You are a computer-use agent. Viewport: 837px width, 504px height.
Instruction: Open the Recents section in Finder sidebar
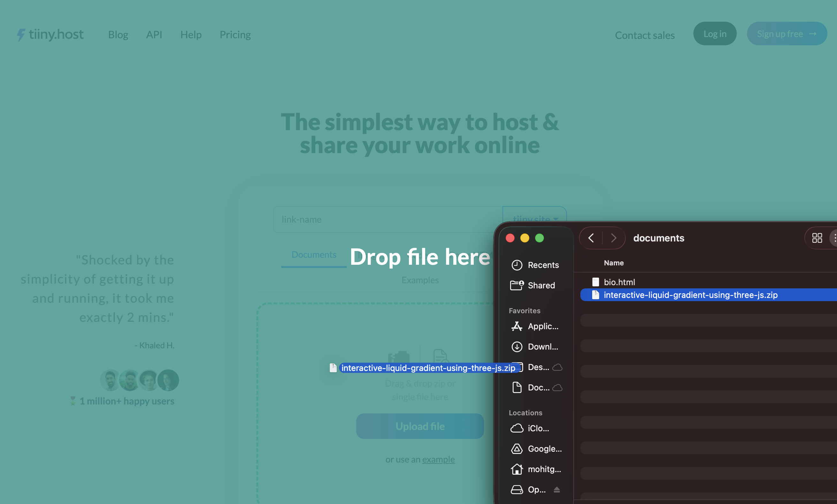point(543,265)
